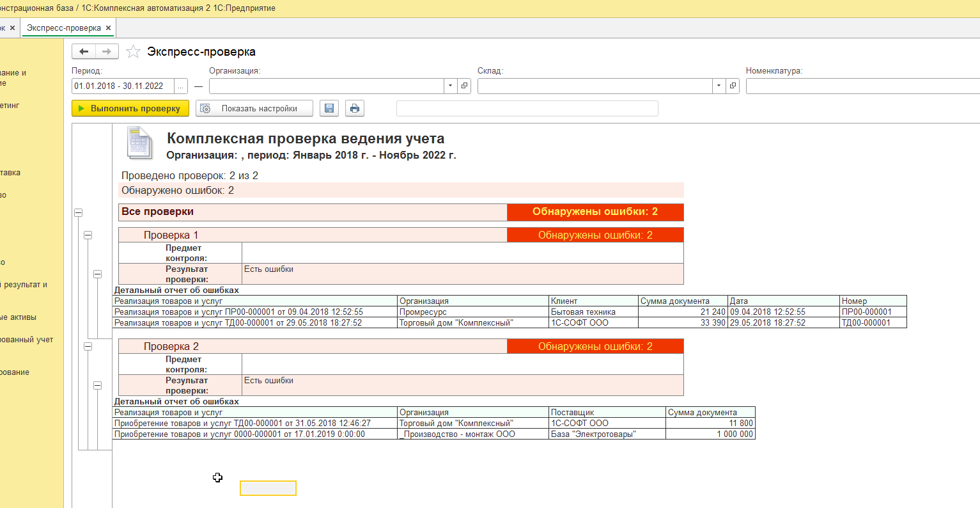This screenshot has width=980, height=508.
Task: Select the number cell ПР00-000001
Action: 873,312
